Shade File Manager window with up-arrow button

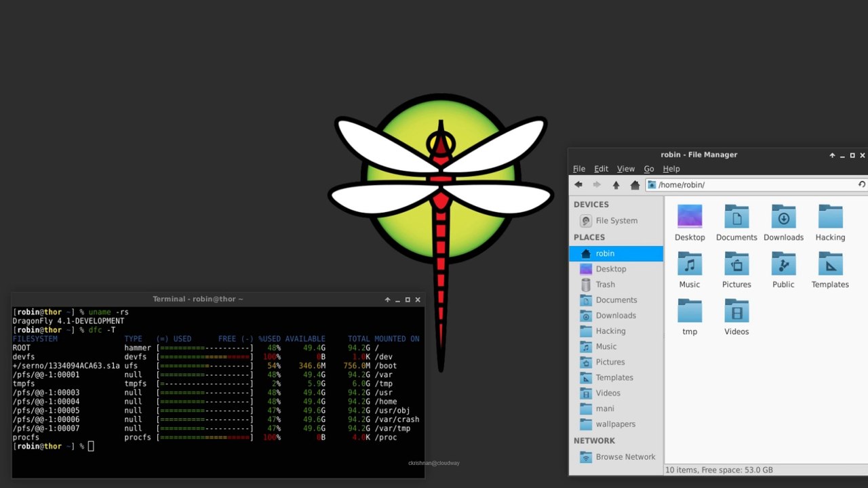tap(832, 155)
